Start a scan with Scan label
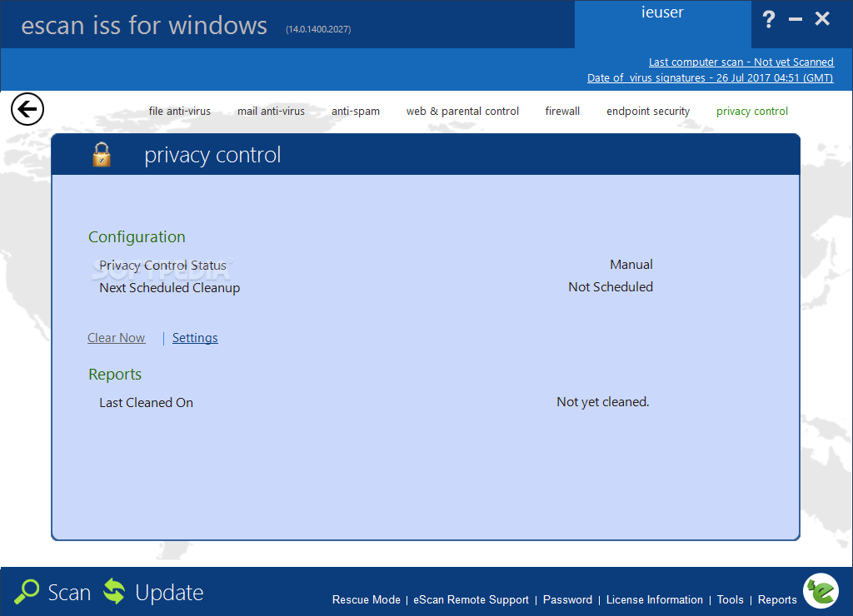 point(69,592)
